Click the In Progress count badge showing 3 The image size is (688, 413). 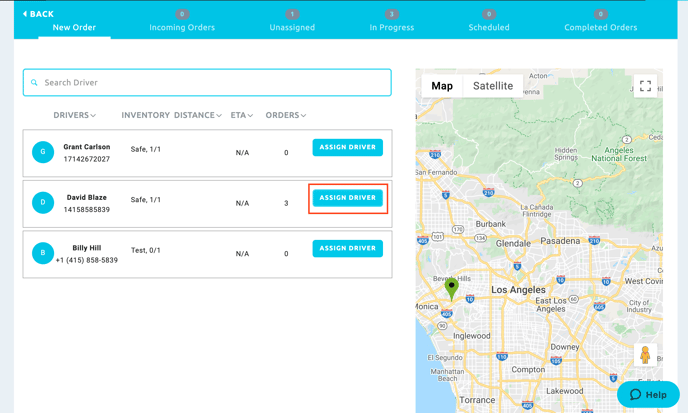coord(392,14)
